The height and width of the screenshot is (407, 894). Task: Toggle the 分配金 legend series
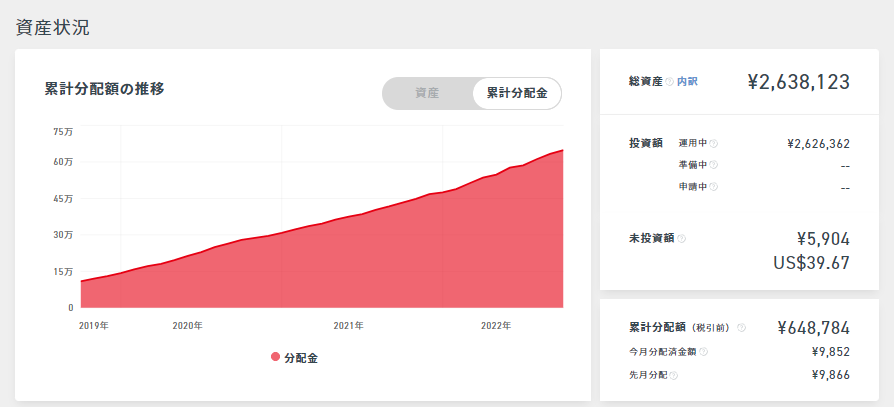click(294, 358)
